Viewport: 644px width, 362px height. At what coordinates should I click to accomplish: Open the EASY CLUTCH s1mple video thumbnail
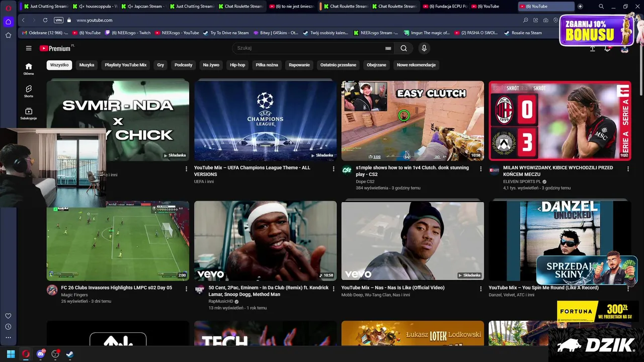[x=413, y=121]
